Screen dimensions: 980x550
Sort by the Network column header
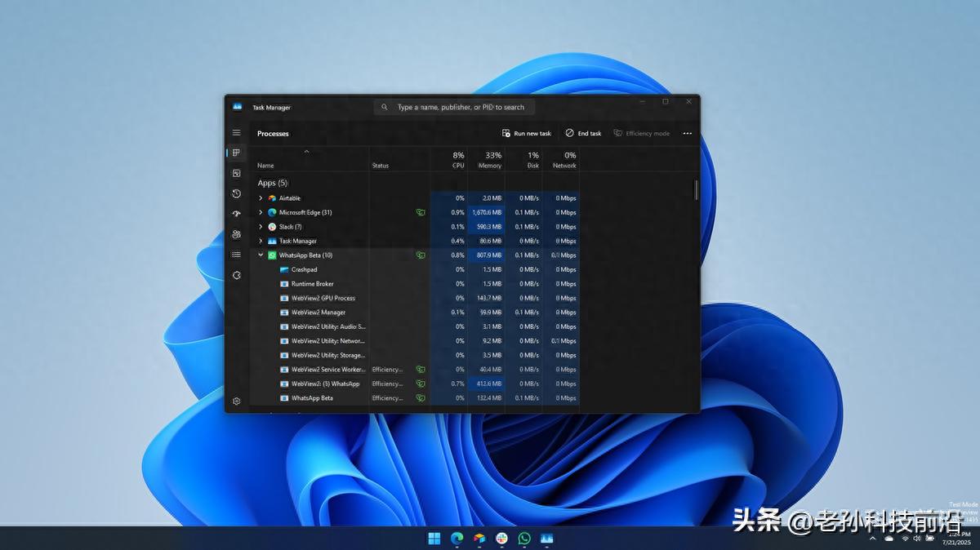[564, 166]
